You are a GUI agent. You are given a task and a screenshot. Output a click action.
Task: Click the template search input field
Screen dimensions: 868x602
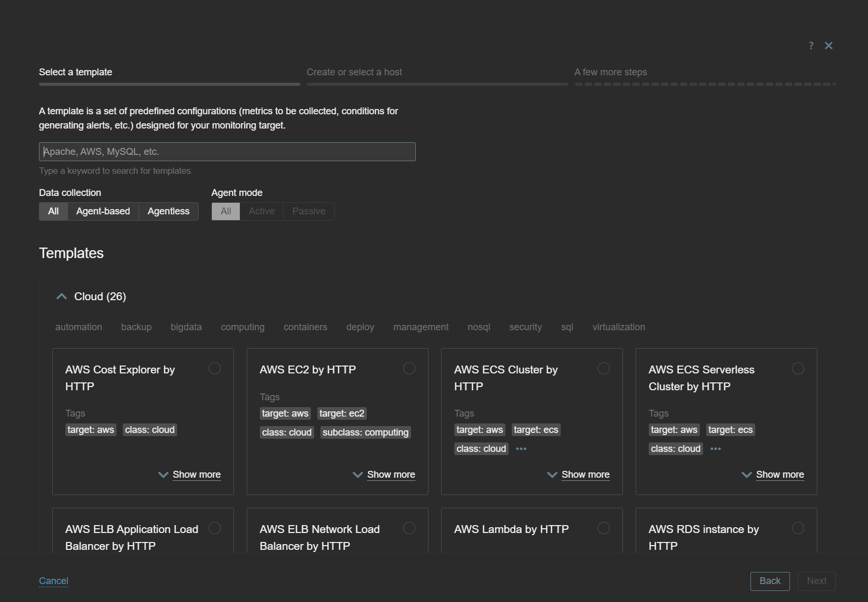tap(227, 152)
